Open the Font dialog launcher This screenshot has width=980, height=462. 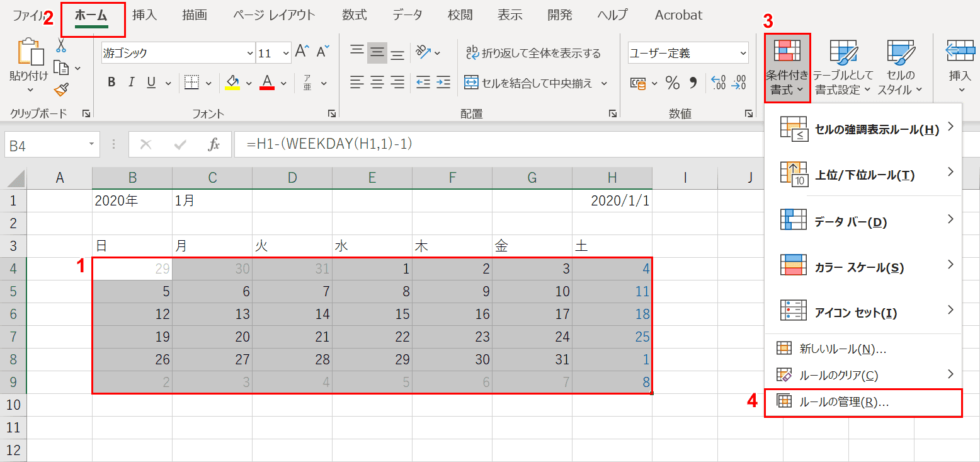[331, 113]
